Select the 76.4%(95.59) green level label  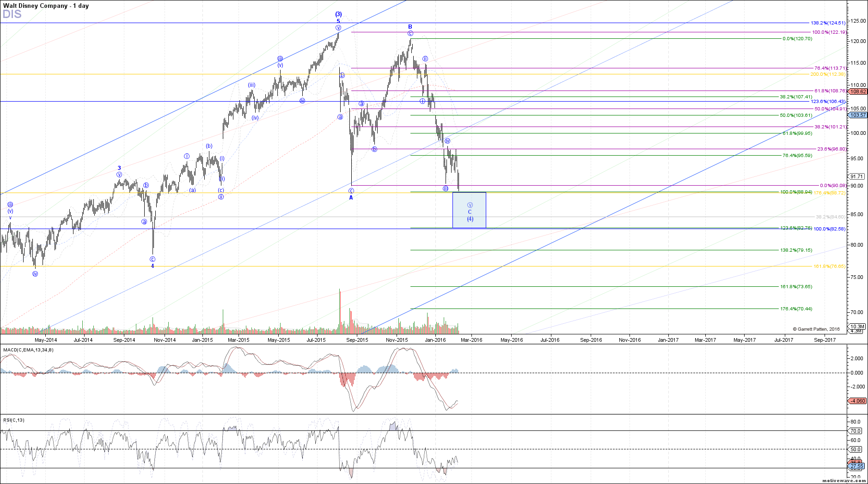click(797, 155)
